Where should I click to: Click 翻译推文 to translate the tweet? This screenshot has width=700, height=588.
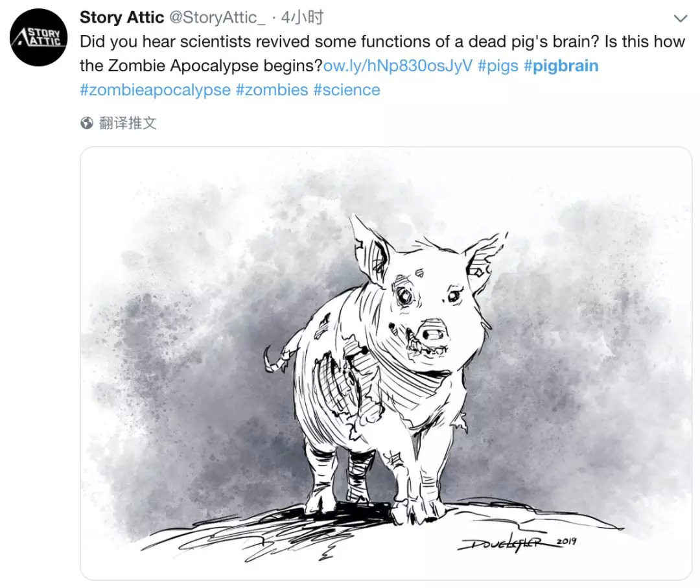(x=128, y=123)
